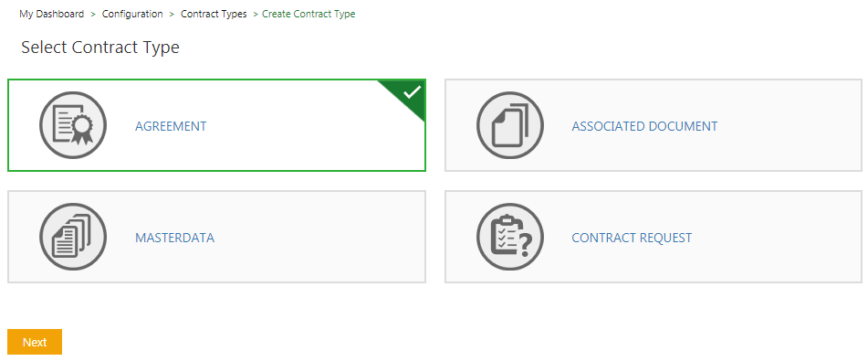The height and width of the screenshot is (361, 868).
Task: Select the AGREEMENT label text
Action: coord(171,126)
